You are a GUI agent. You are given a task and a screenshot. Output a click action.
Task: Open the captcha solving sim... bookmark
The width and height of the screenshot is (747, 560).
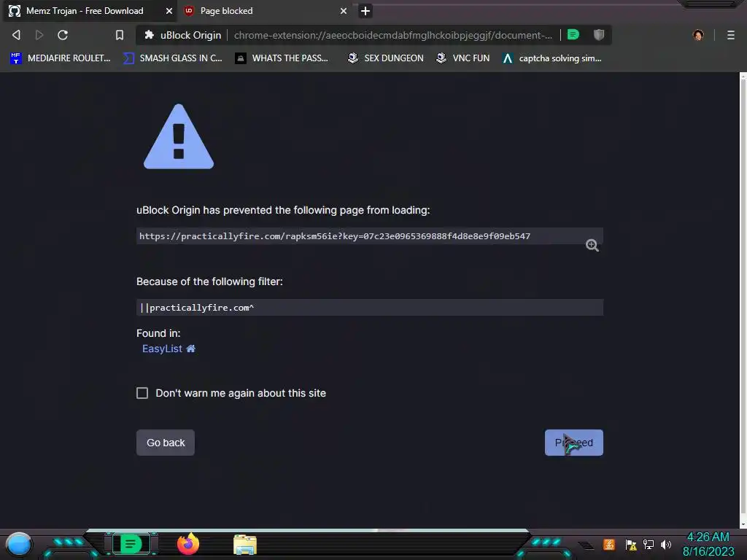(552, 58)
